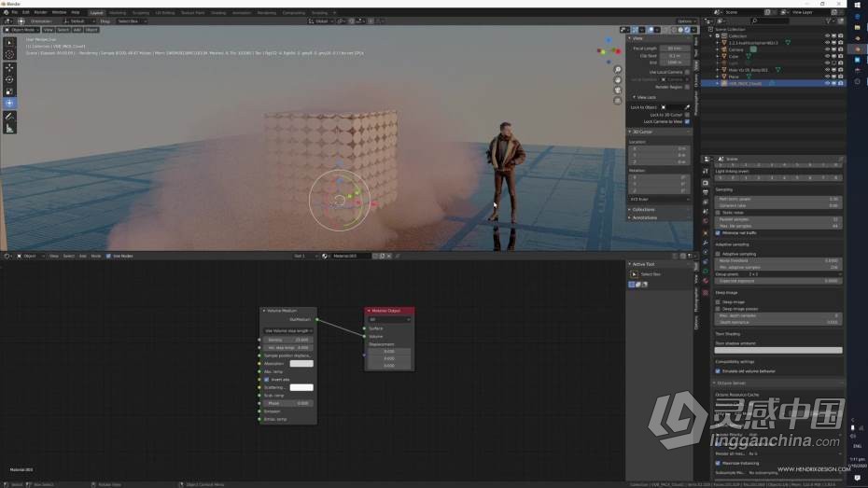Enable Use Local Camera checkbox
The height and width of the screenshot is (488, 868).
coord(687,72)
